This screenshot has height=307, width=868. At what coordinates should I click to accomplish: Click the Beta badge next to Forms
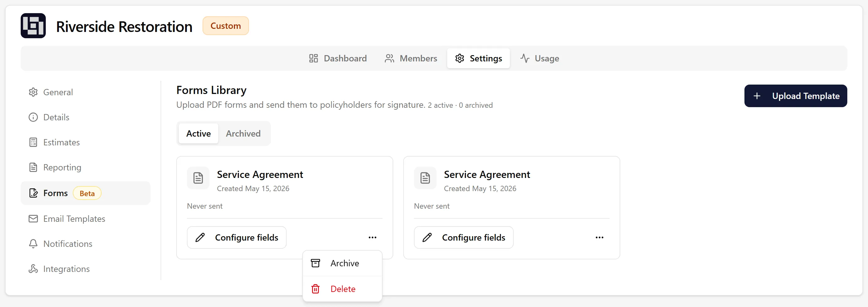click(x=87, y=194)
